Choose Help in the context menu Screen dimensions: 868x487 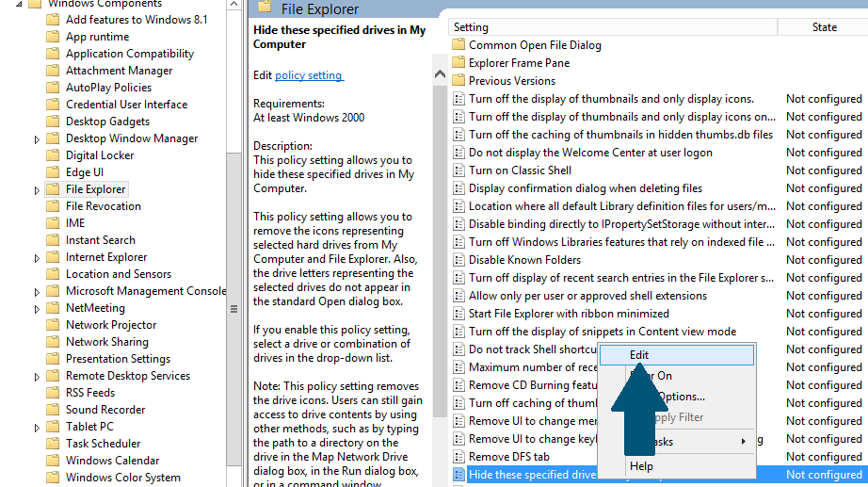coord(677,466)
